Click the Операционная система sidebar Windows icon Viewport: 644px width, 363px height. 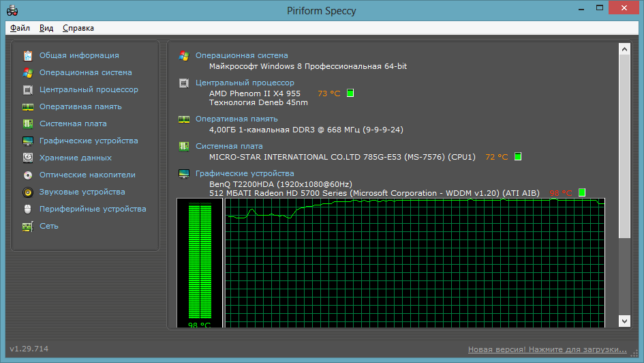tap(28, 73)
